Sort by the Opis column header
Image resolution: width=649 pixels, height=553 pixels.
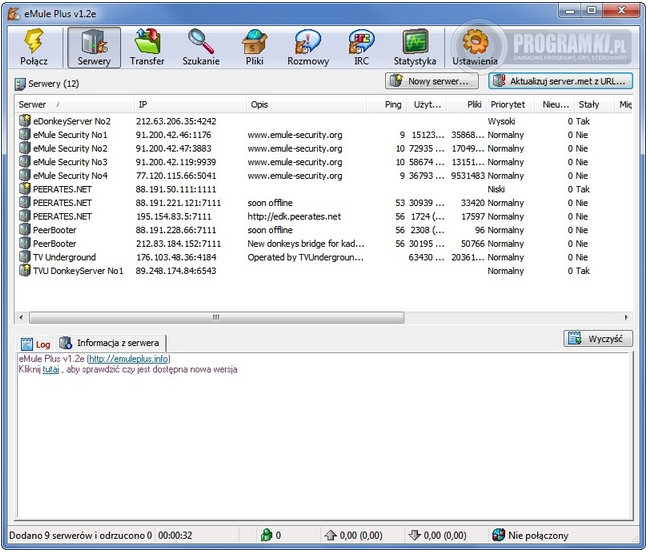306,104
